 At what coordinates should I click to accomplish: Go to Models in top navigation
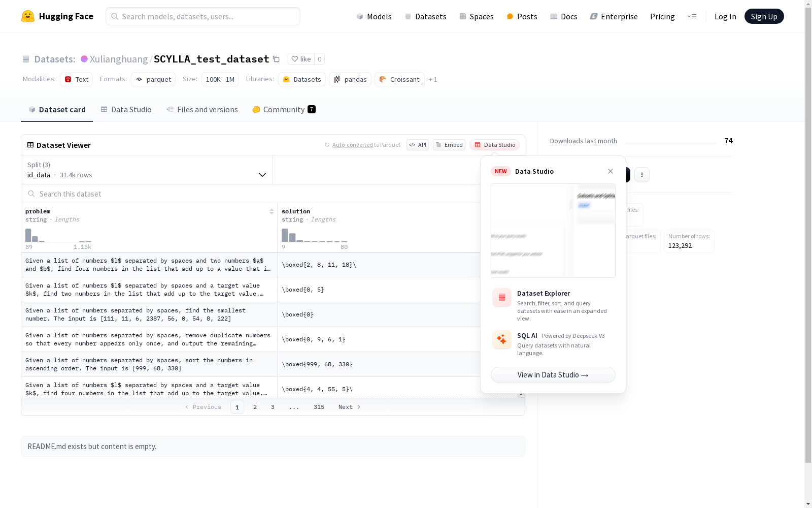374,16
